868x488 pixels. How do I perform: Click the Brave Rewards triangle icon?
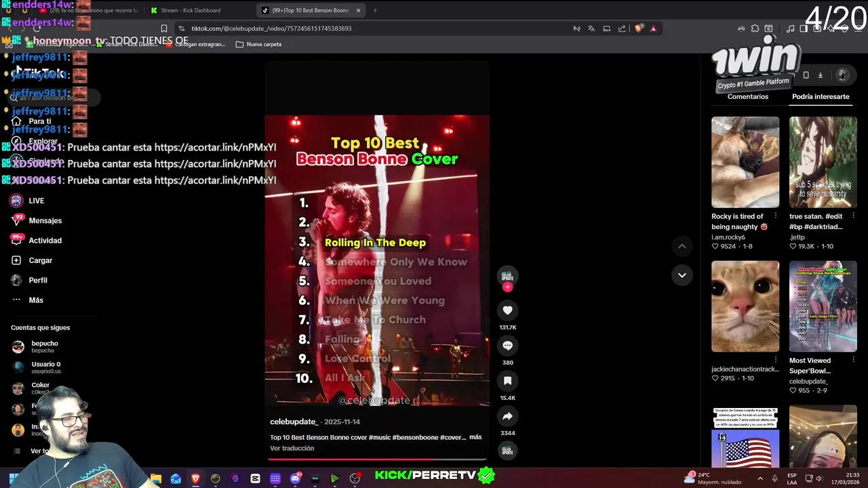pyautogui.click(x=653, y=28)
